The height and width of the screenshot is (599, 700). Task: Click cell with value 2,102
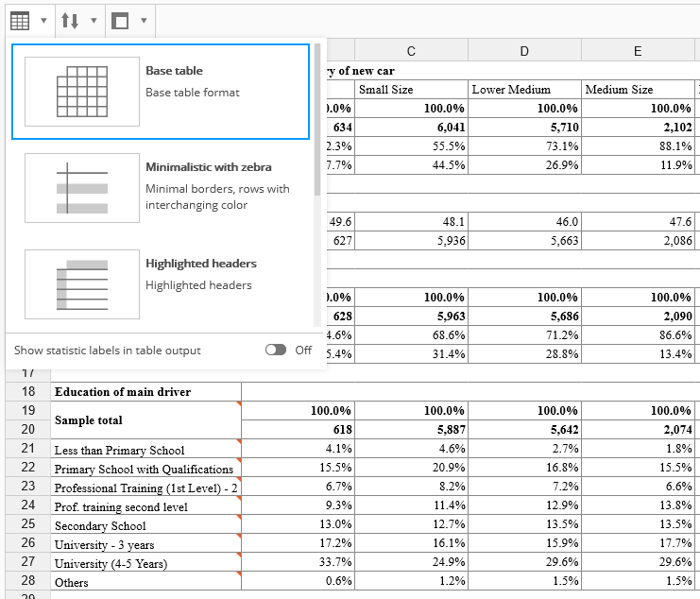tap(638, 128)
